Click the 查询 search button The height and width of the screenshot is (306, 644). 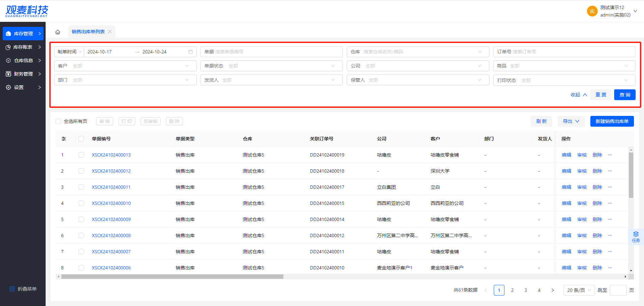pos(625,95)
